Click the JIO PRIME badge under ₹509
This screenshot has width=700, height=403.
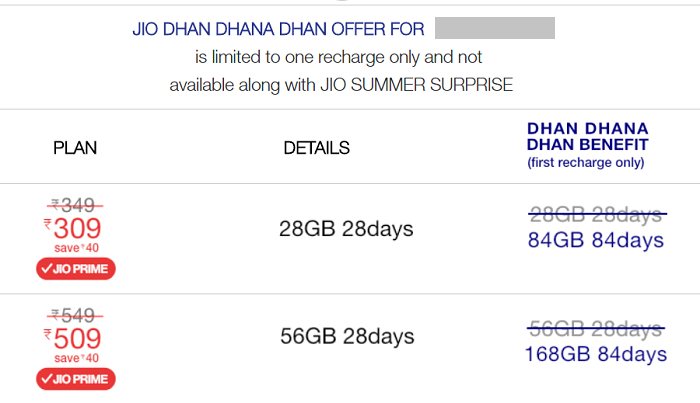(76, 379)
